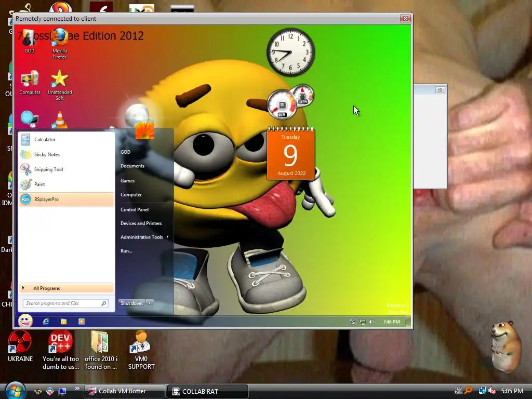Click the volume speaker in the remote tray
This screenshot has width=532, height=399.
(x=372, y=322)
